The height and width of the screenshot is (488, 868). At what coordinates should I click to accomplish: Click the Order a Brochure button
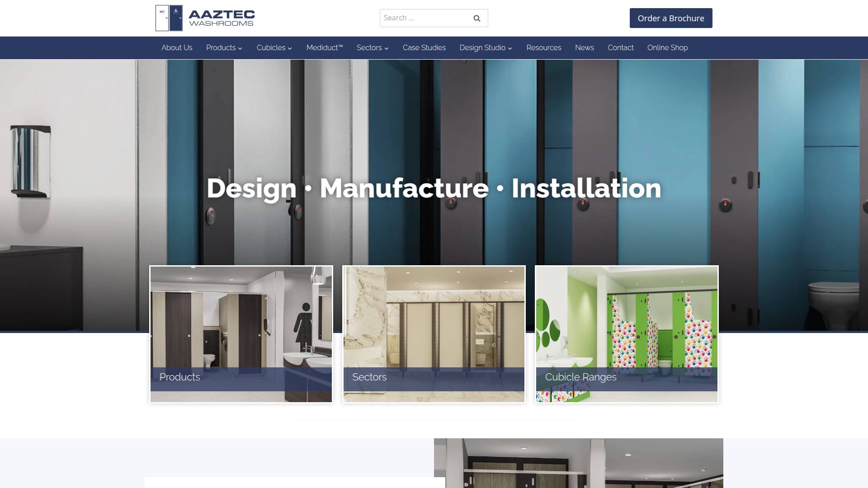coord(671,18)
